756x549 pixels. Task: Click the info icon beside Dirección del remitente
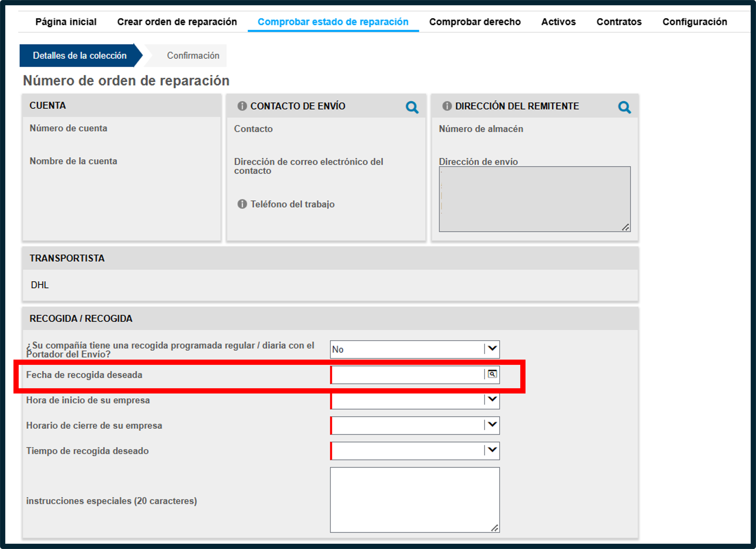[447, 106]
